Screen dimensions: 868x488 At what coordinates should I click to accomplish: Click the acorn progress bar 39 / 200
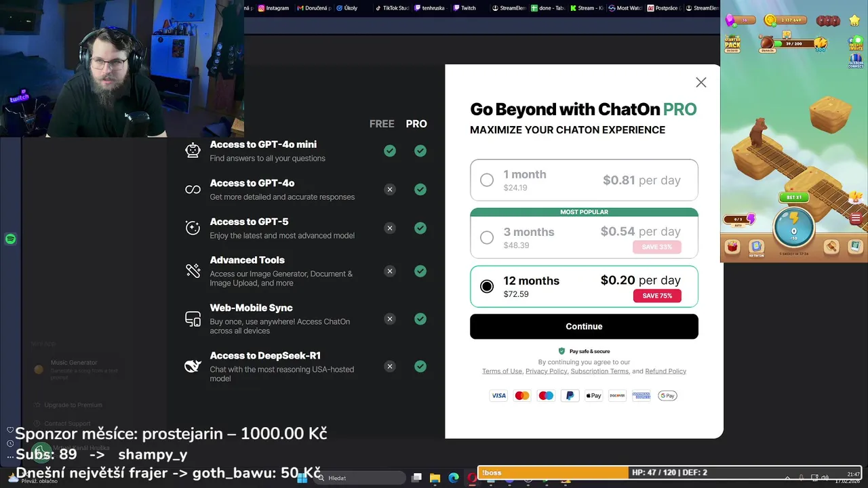tap(793, 43)
